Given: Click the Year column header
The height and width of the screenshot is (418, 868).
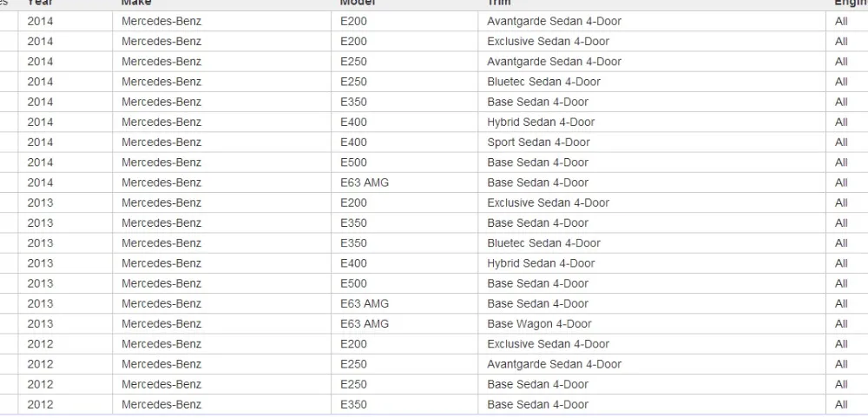Looking at the screenshot, I should point(40,3).
